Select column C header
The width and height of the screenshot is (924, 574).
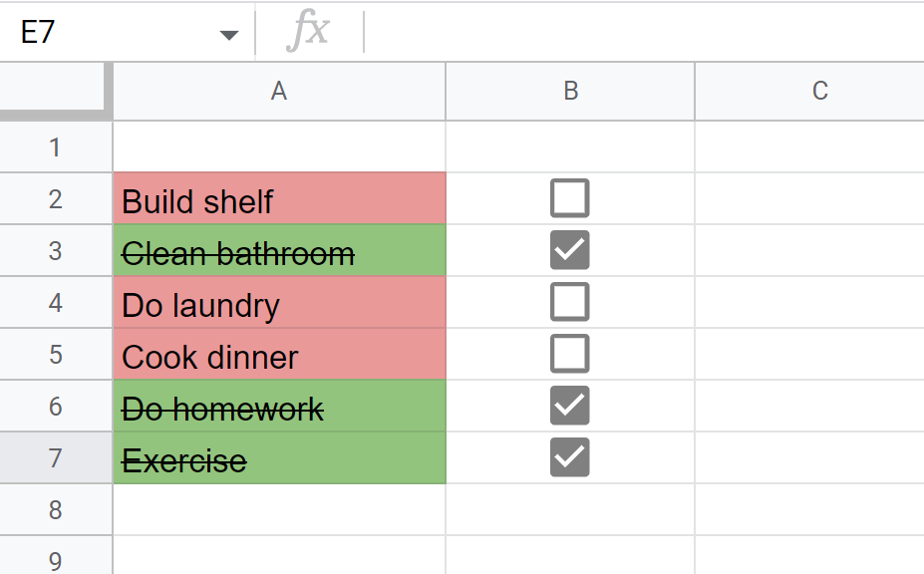[809, 92]
